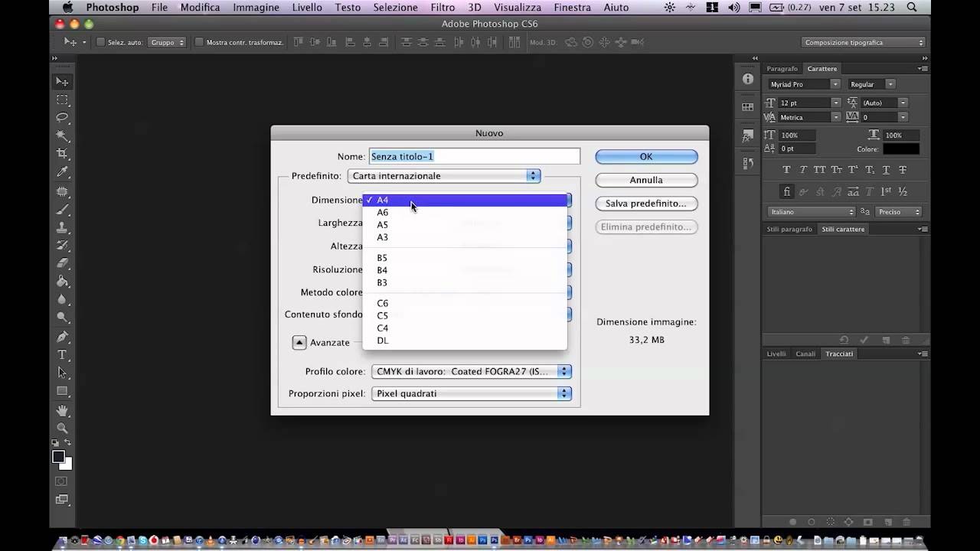This screenshot has width=980, height=551.
Task: Open Profilo colore dropdown
Action: click(472, 372)
